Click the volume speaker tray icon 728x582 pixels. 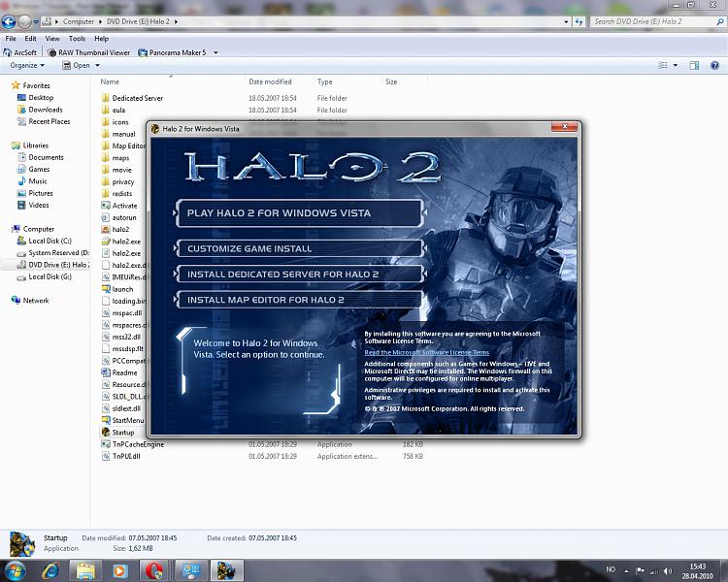point(668,570)
